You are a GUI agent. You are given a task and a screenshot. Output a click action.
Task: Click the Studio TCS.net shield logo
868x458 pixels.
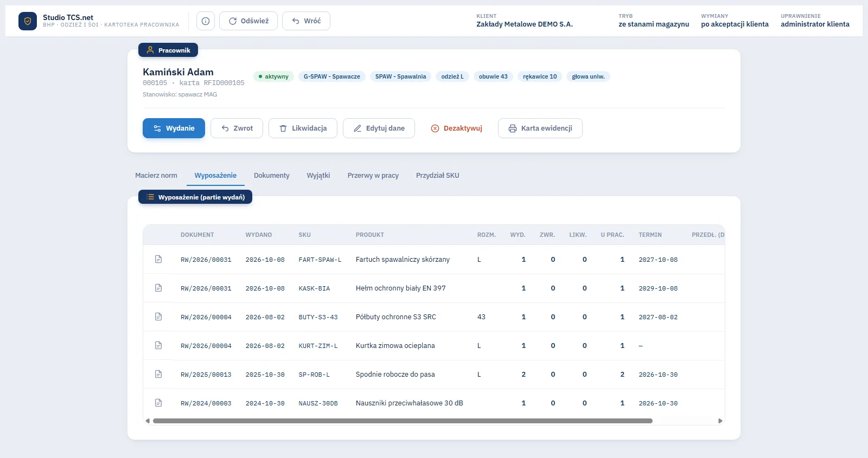(28, 21)
